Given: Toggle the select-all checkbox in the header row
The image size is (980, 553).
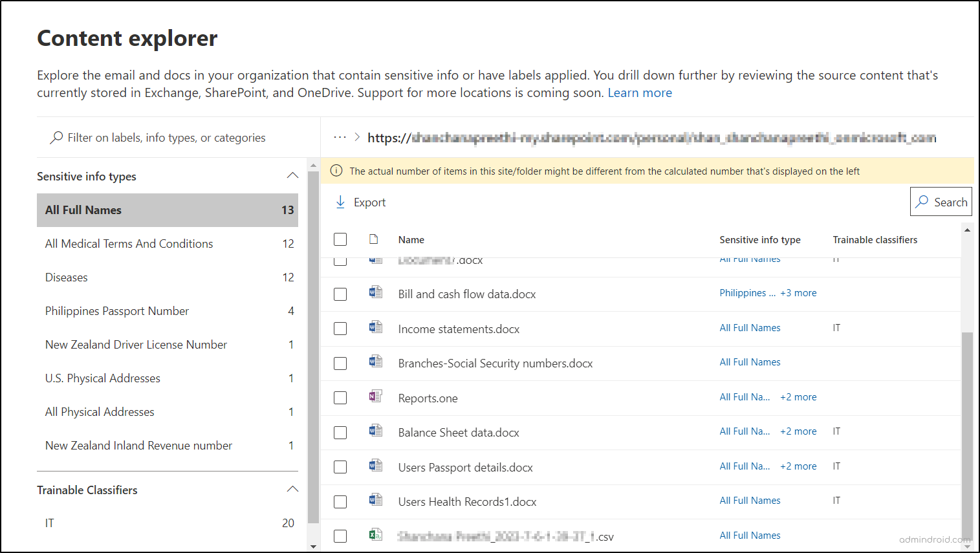Looking at the screenshot, I should [x=340, y=239].
